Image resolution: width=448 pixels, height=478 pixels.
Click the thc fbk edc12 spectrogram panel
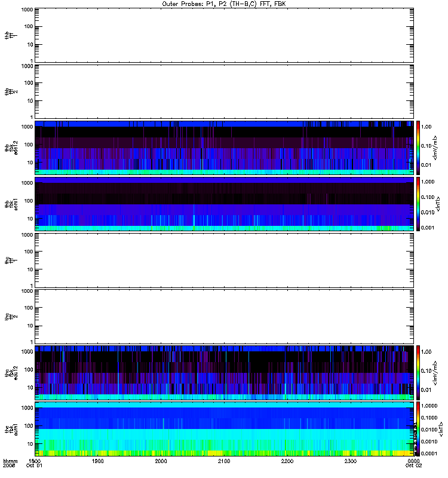pos(225,373)
